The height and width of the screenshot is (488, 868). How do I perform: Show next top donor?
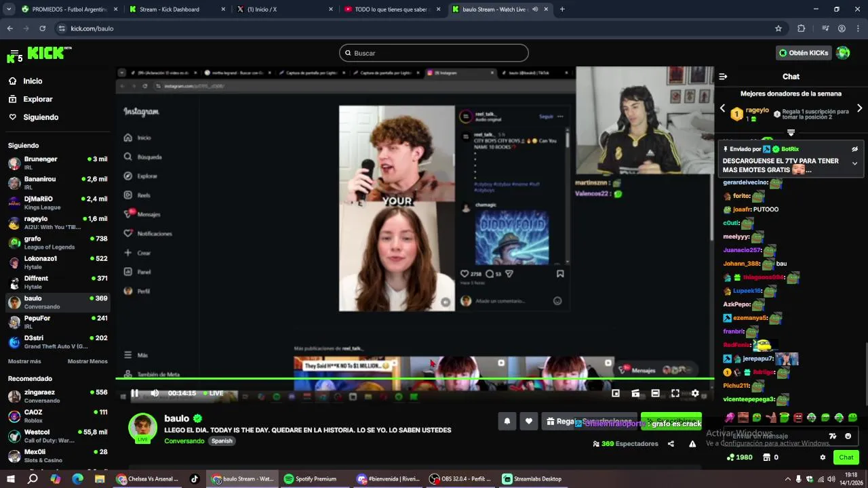click(x=859, y=108)
